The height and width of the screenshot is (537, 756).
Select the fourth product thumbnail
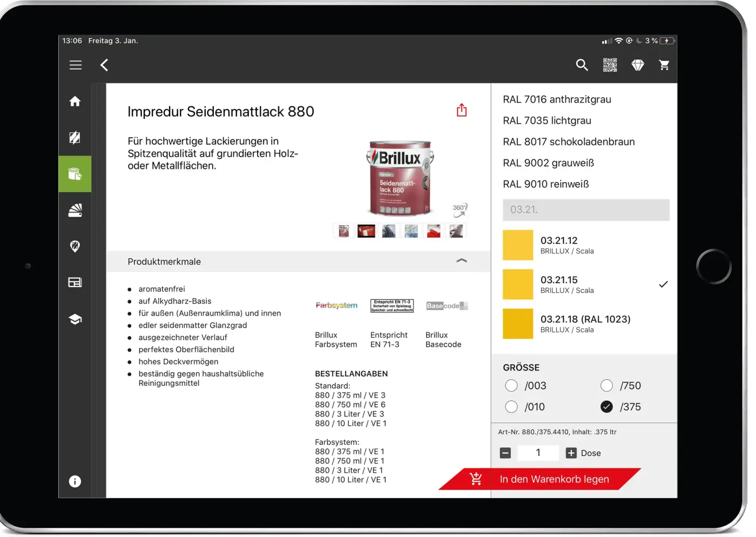pos(411,231)
